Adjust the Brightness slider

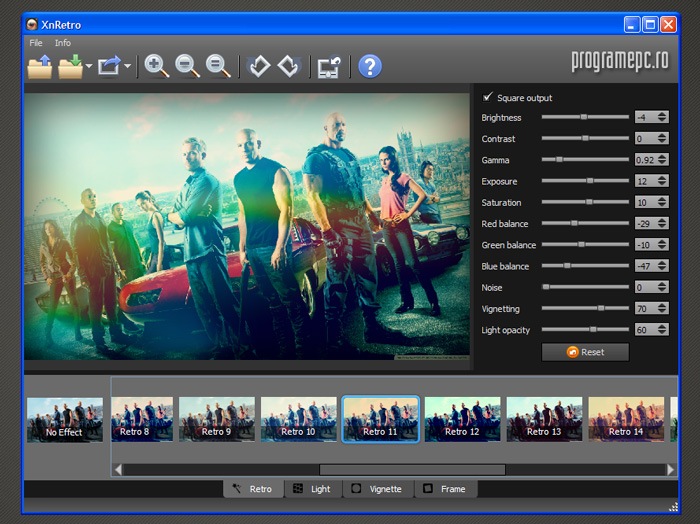pyautogui.click(x=585, y=117)
